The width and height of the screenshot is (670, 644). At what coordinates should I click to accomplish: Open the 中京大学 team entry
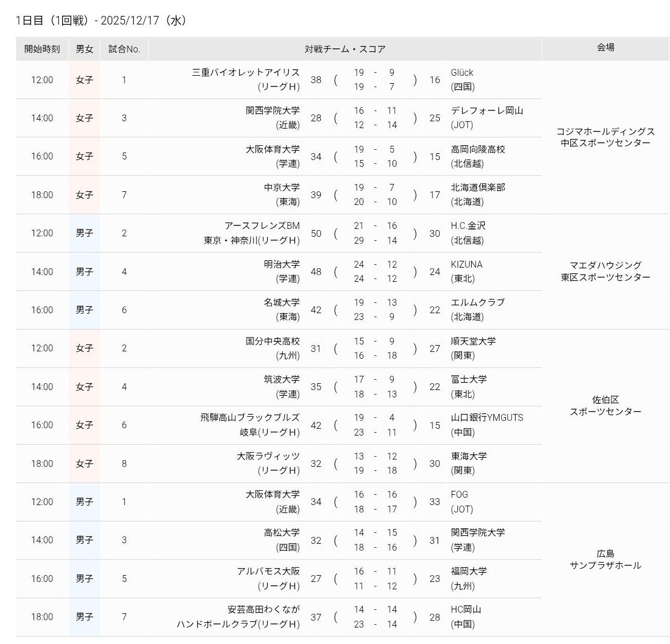(x=281, y=187)
